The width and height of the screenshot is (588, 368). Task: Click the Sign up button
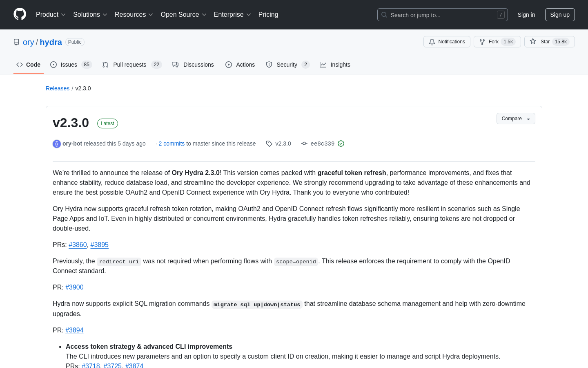pos(560,15)
